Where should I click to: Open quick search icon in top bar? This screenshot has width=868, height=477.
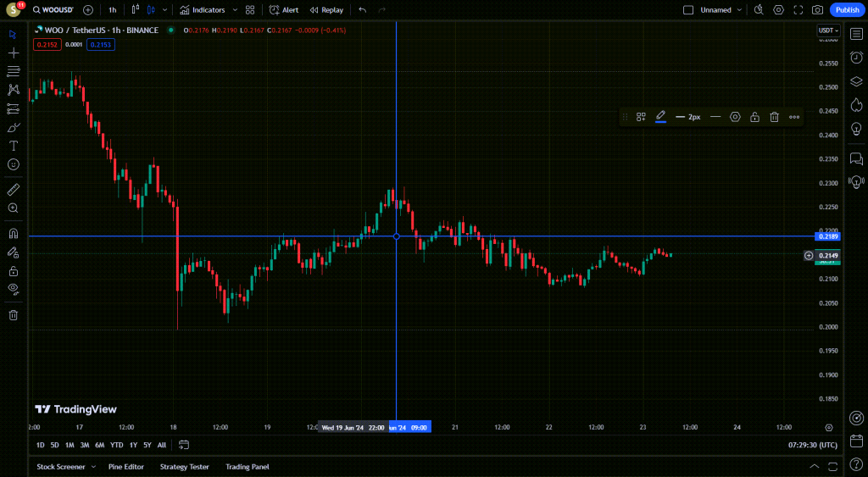[x=759, y=10]
